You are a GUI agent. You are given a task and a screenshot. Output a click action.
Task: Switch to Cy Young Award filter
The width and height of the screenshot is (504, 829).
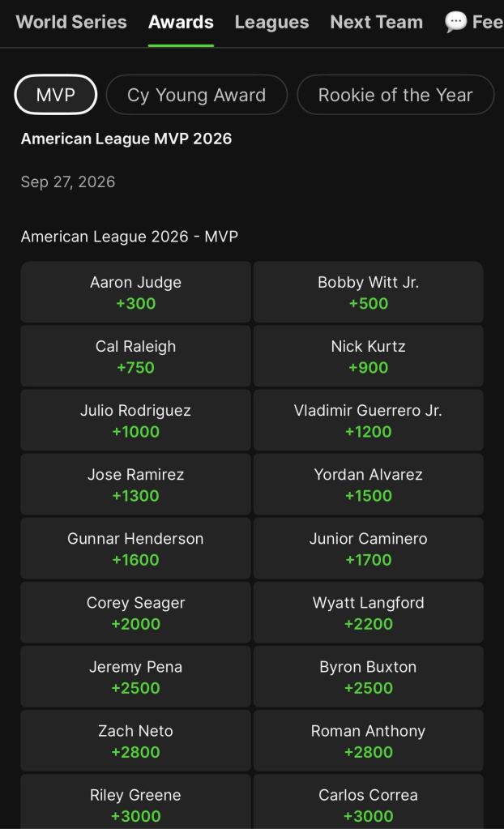click(197, 95)
